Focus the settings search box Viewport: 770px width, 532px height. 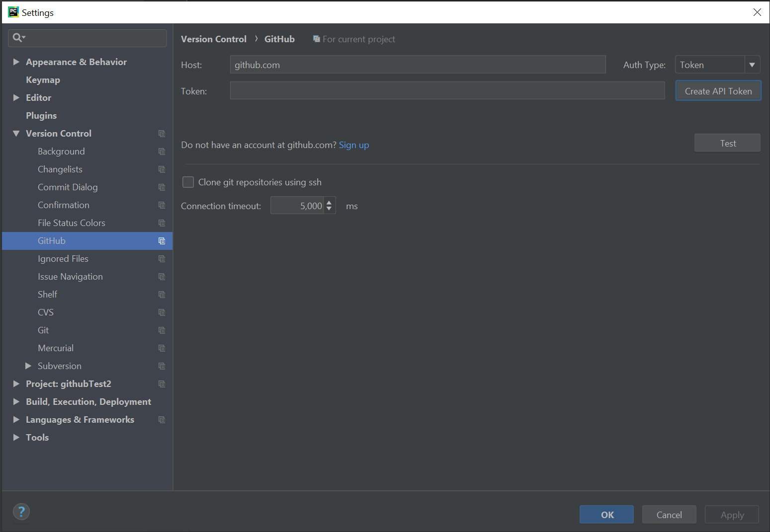coord(87,38)
